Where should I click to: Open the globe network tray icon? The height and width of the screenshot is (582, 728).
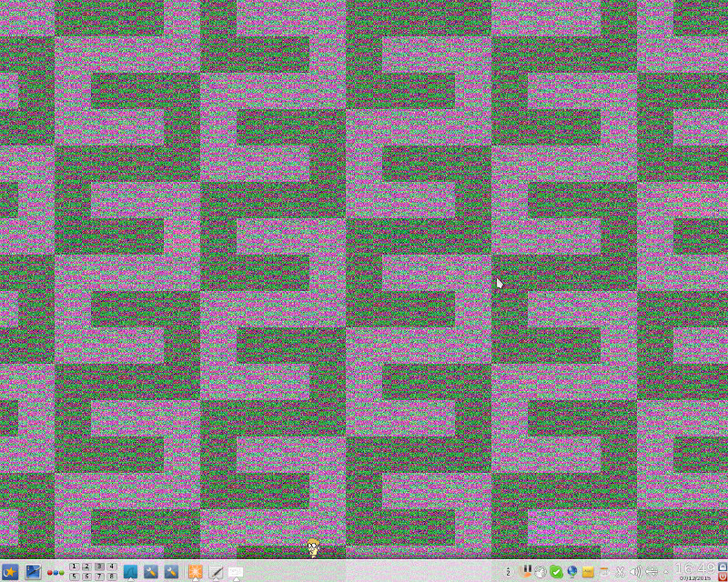[x=571, y=572]
